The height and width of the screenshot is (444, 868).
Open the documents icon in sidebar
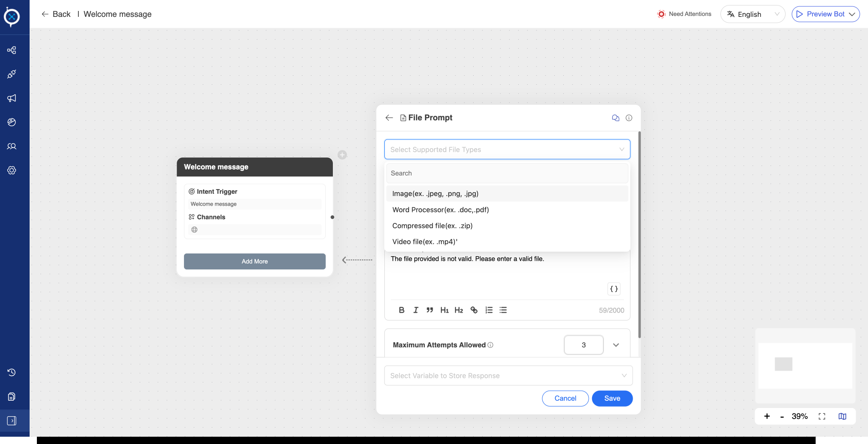(12, 397)
